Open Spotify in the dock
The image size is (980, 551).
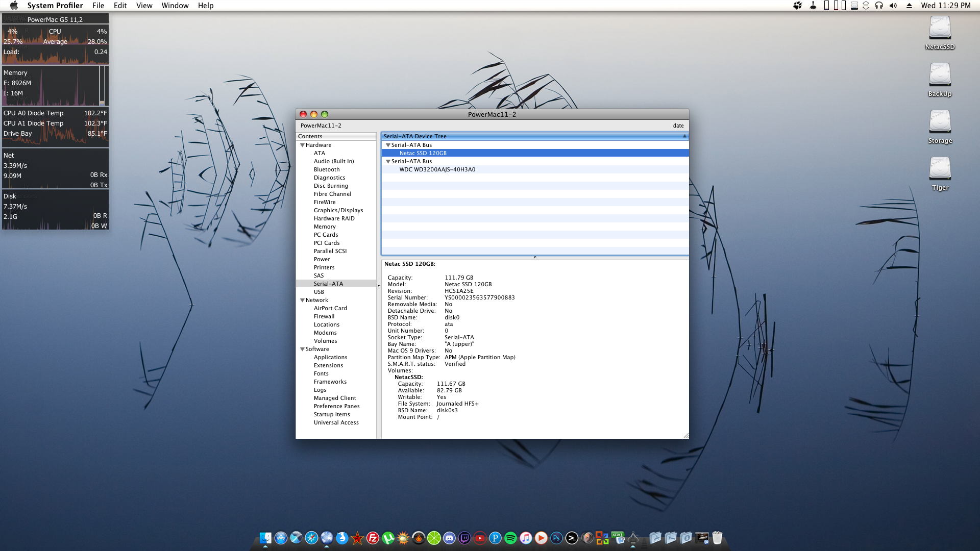[510, 538]
